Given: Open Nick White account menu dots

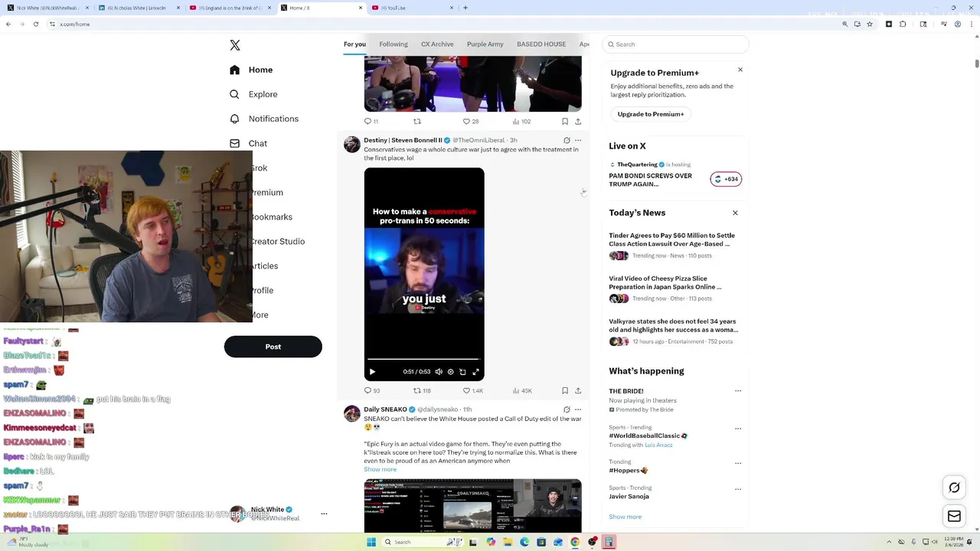Looking at the screenshot, I should coord(324,514).
